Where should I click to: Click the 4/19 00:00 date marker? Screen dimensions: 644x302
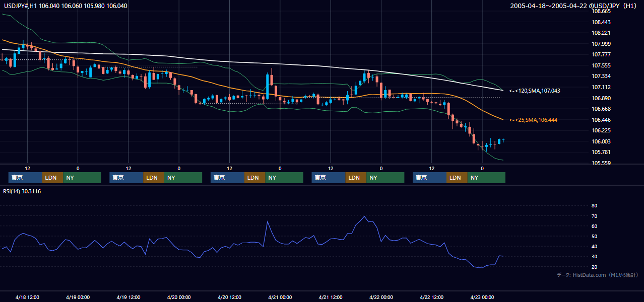tap(78, 297)
